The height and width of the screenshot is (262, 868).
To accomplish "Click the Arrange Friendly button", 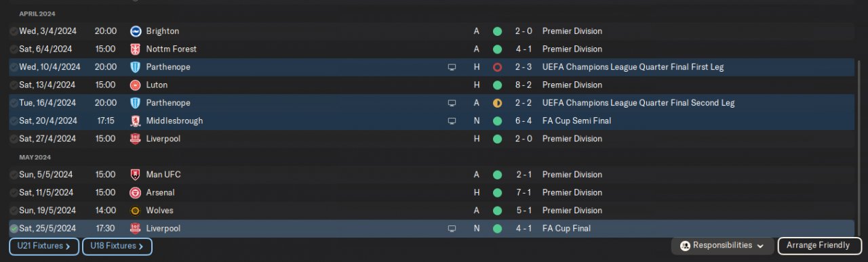I will pyautogui.click(x=819, y=246).
